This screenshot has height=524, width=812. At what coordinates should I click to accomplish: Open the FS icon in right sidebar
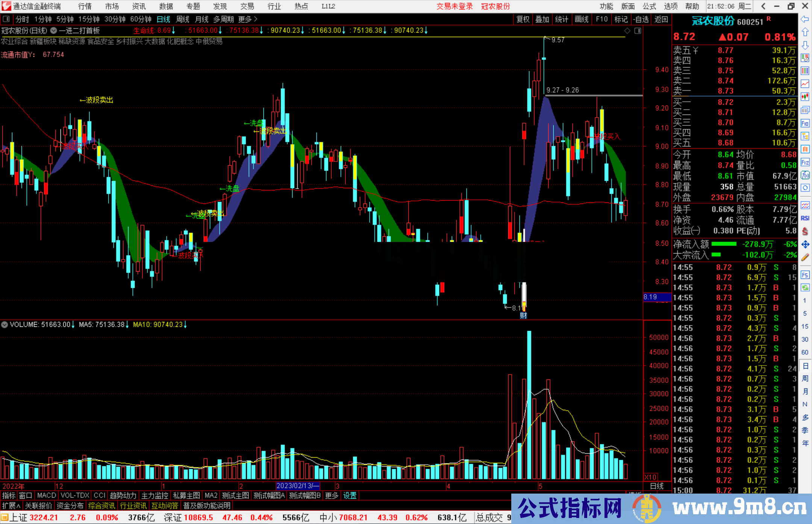pyautogui.click(x=805, y=275)
